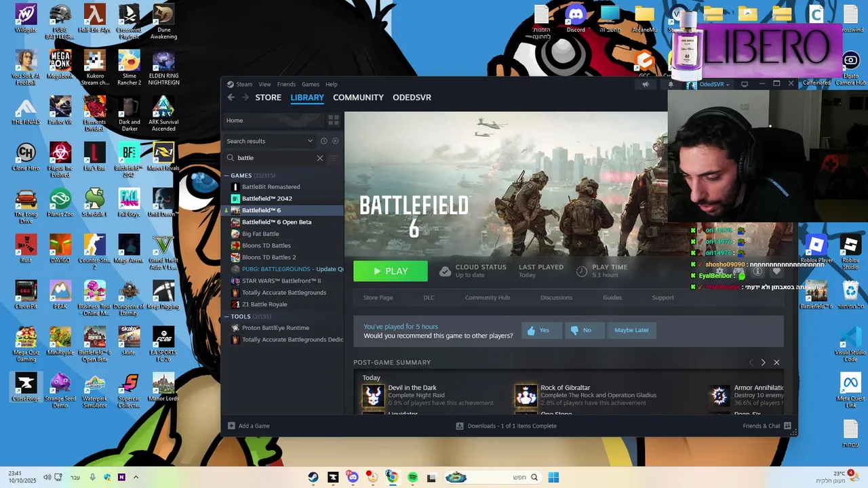The image size is (868, 488).
Task: Open Discord from the taskbar
Action: click(353, 477)
